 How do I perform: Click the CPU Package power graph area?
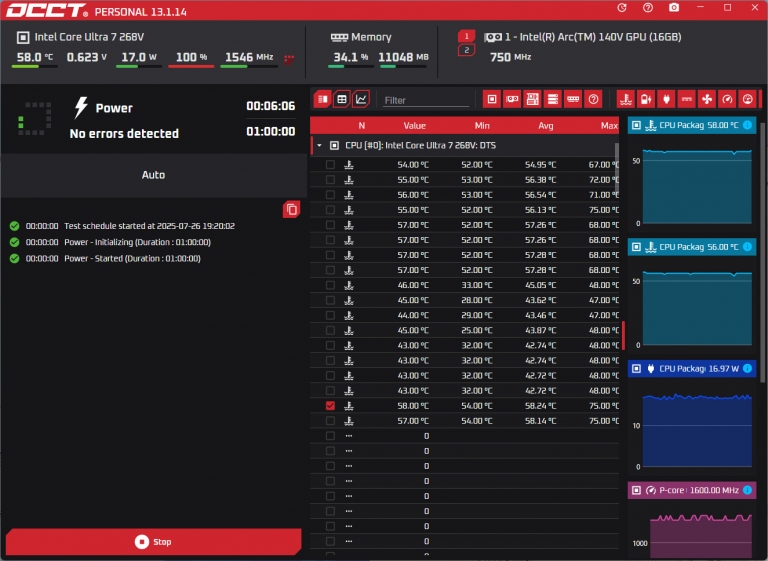coord(697,430)
